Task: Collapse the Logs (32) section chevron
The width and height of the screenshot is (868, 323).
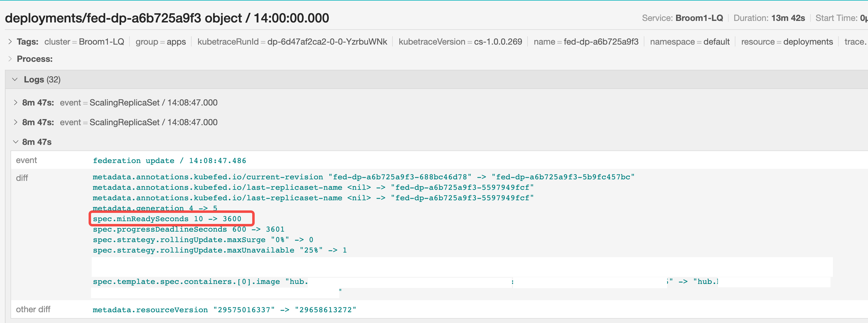Action: pos(15,80)
